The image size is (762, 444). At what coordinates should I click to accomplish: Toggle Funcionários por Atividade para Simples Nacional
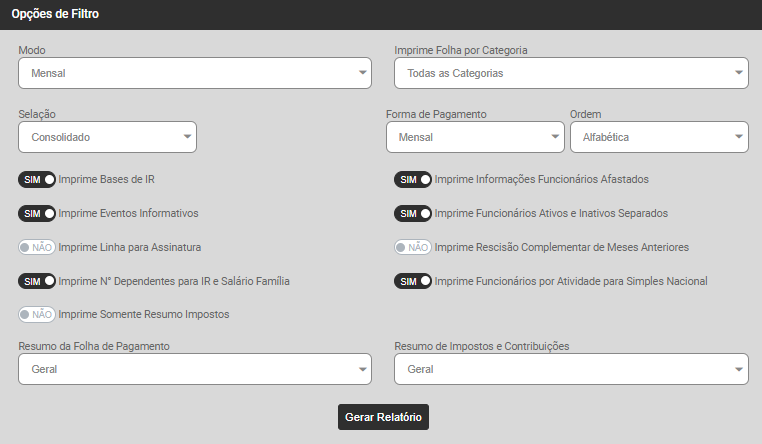[412, 281]
